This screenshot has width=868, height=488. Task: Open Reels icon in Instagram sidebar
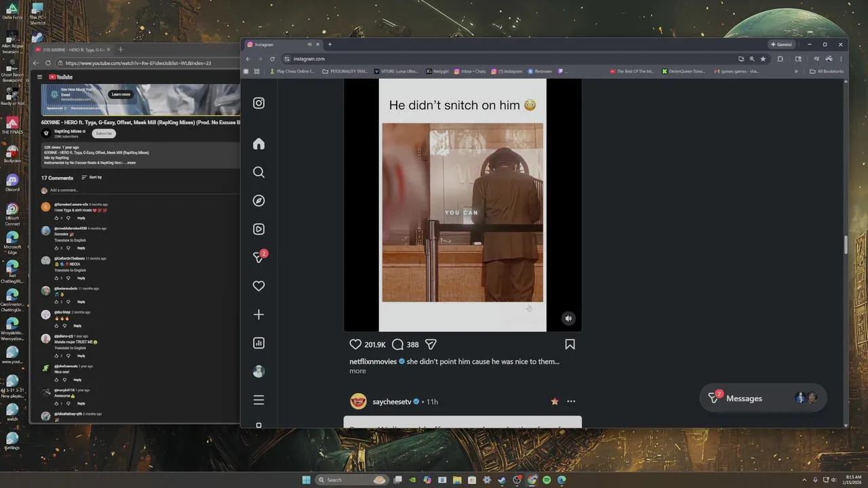click(x=258, y=229)
